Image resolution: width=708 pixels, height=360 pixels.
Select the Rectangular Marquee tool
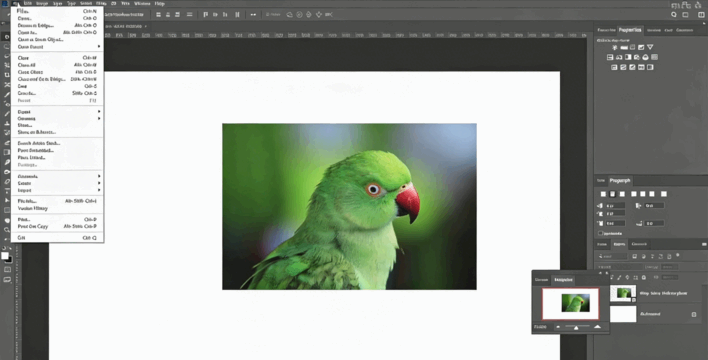coord(6,47)
